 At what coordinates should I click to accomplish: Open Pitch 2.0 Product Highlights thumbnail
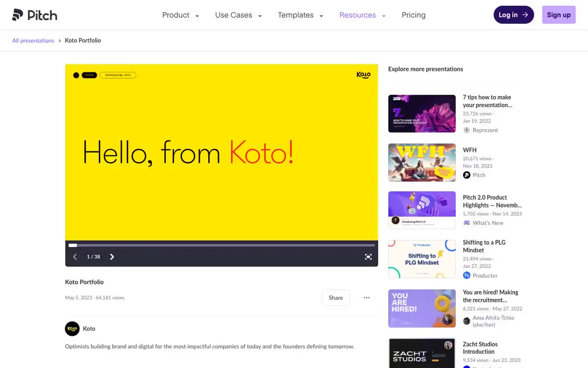click(422, 210)
